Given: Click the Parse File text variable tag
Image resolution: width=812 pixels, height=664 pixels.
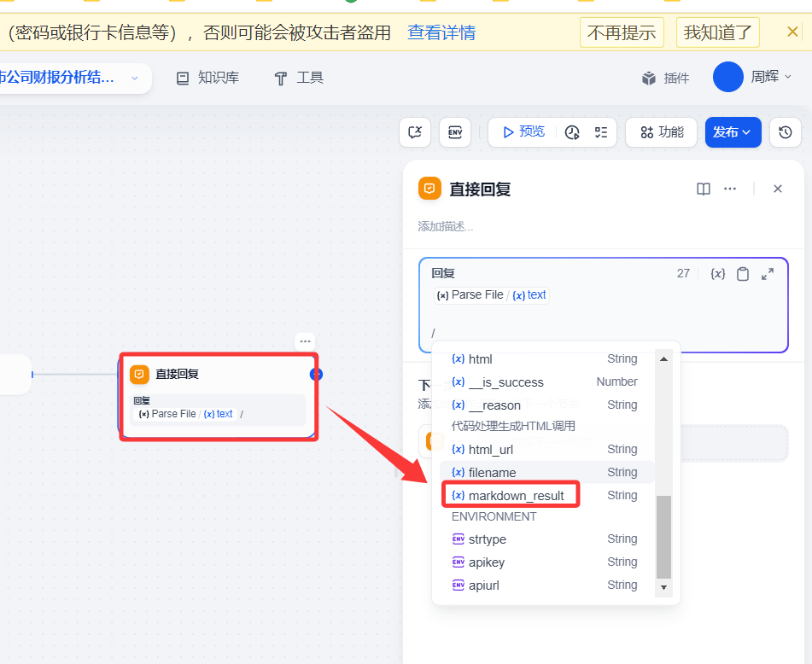Looking at the screenshot, I should pos(491,295).
